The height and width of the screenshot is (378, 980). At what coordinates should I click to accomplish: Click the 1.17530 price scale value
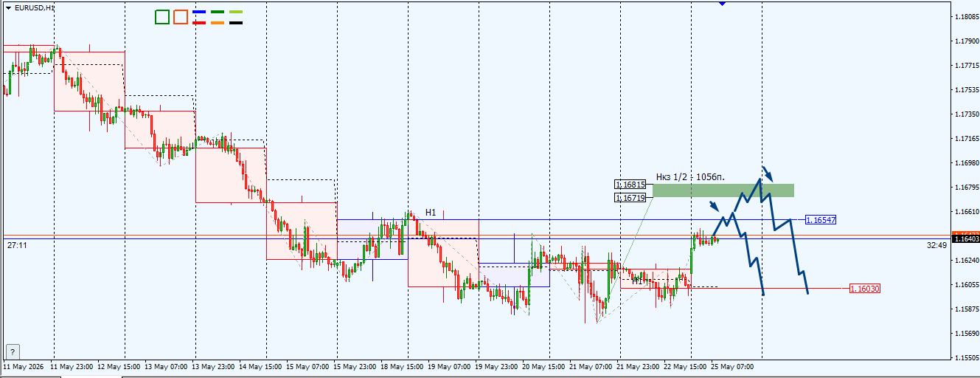pos(966,89)
